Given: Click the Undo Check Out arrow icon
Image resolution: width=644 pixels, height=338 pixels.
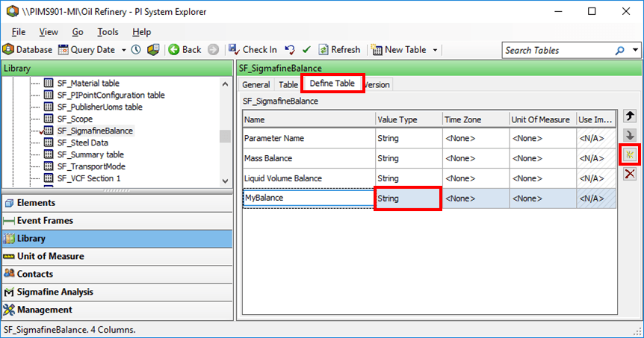Looking at the screenshot, I should pos(290,50).
